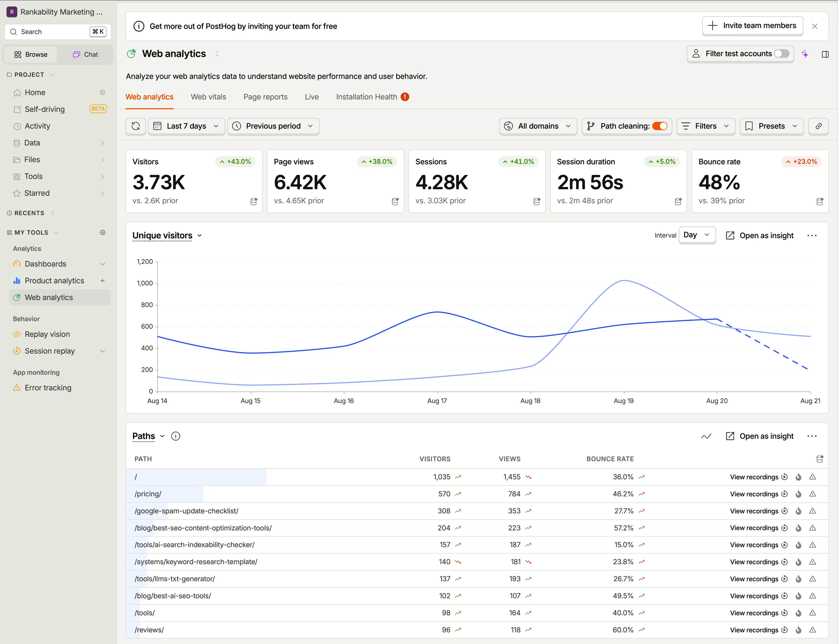Screen dimensions: 838x644
Task: Open the PostHog AI sparkle icon
Action: [805, 54]
